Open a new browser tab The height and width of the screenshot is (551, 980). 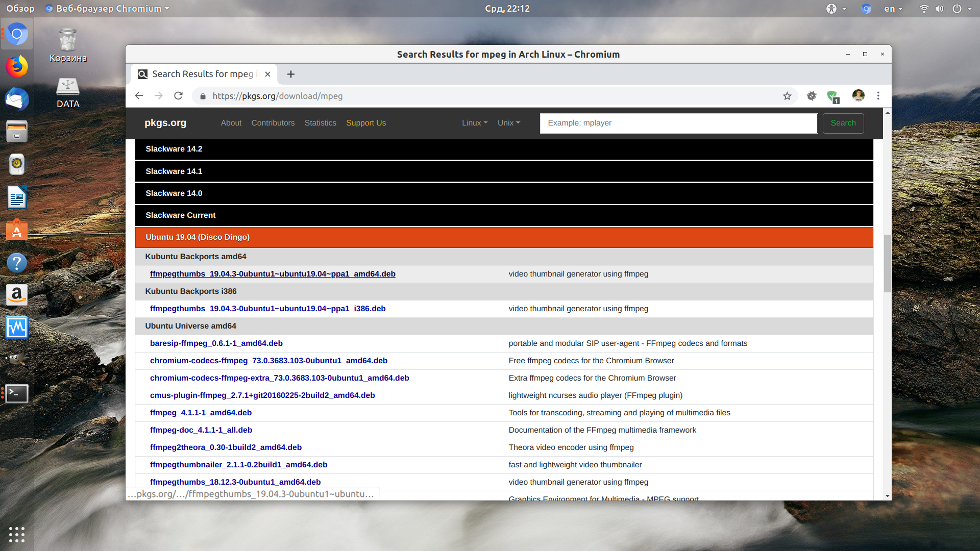291,74
